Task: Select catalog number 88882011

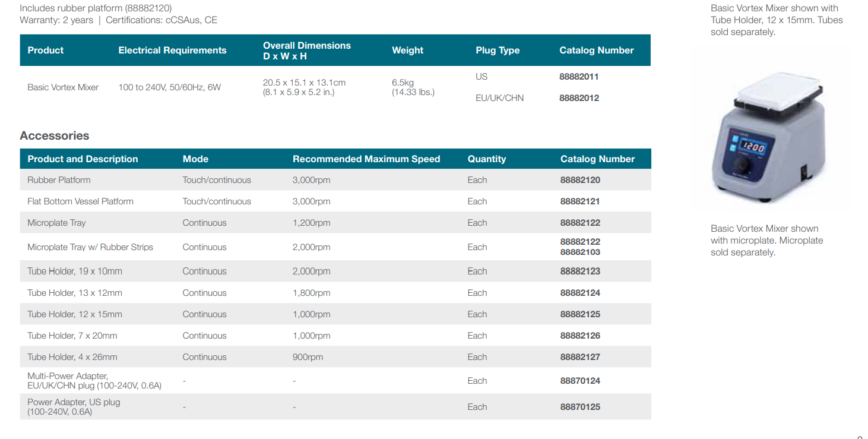Action: point(579,77)
